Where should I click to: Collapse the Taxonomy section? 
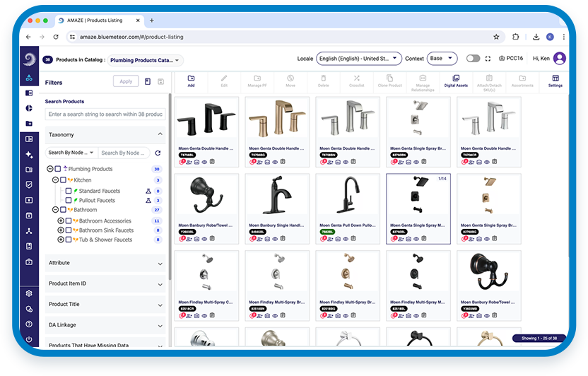point(160,134)
